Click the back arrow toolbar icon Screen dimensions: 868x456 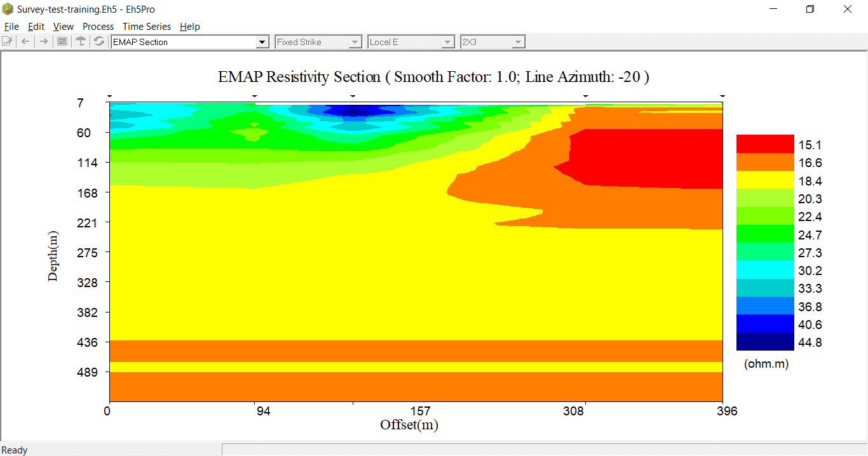point(25,42)
